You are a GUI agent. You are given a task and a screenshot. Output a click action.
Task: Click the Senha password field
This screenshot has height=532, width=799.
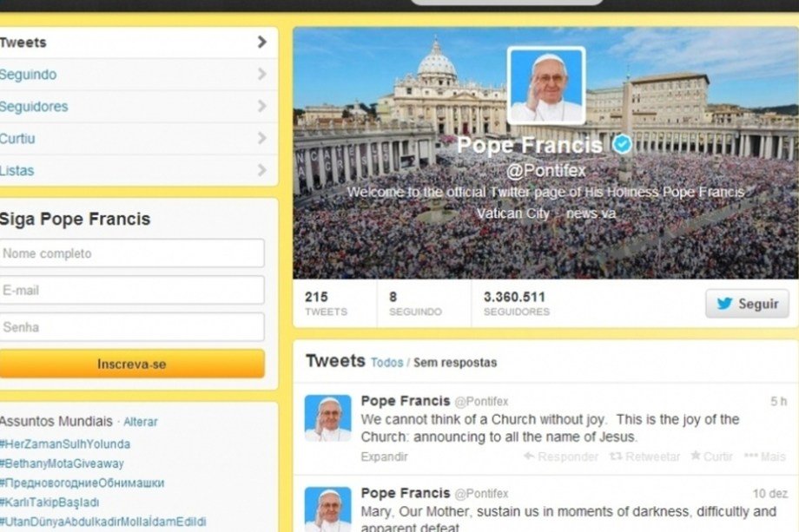(x=132, y=327)
